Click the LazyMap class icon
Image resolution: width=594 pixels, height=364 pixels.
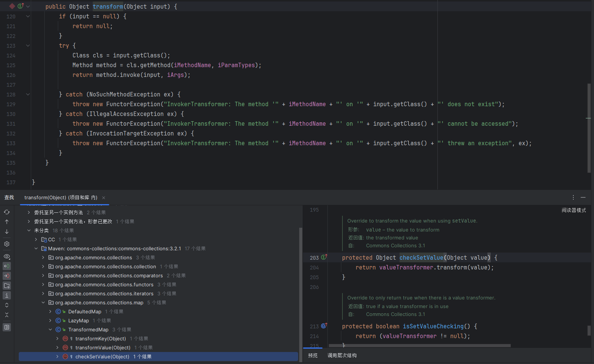[x=58, y=320]
